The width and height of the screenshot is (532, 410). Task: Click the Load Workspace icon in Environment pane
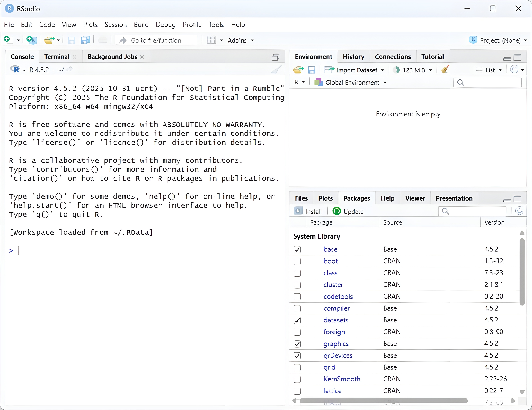coord(298,70)
